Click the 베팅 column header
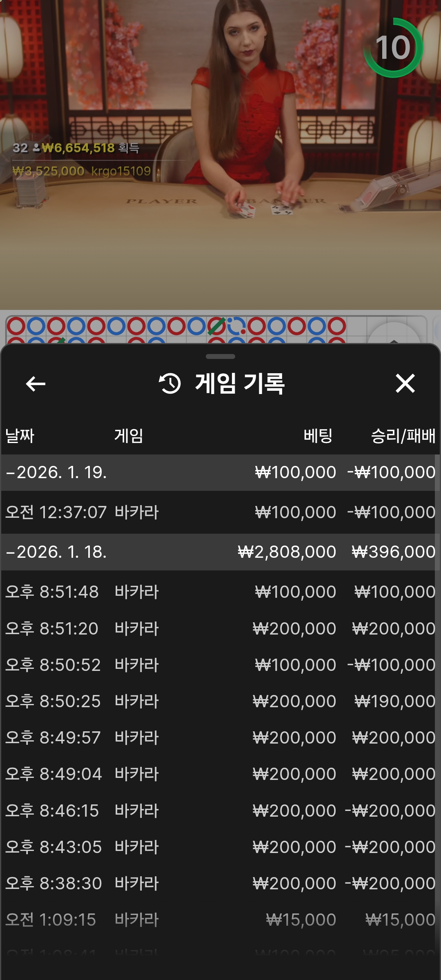This screenshot has width=441, height=980. [x=318, y=436]
